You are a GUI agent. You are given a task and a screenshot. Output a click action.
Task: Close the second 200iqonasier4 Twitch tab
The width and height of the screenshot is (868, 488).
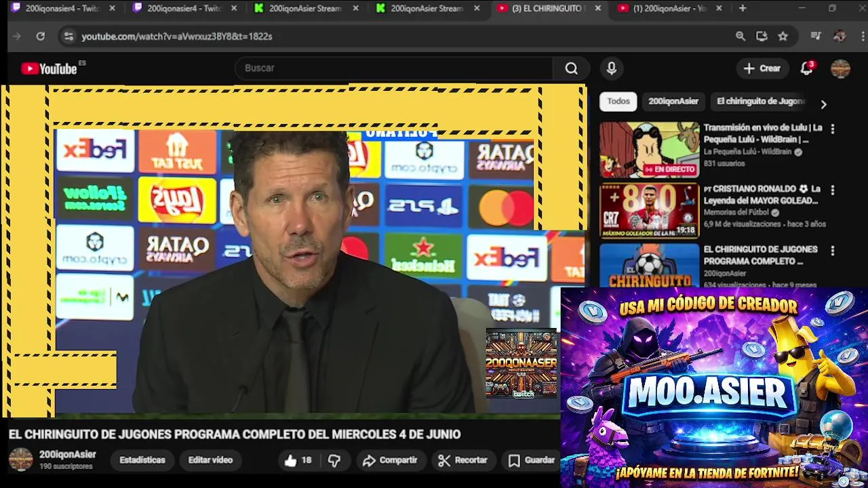pos(234,8)
